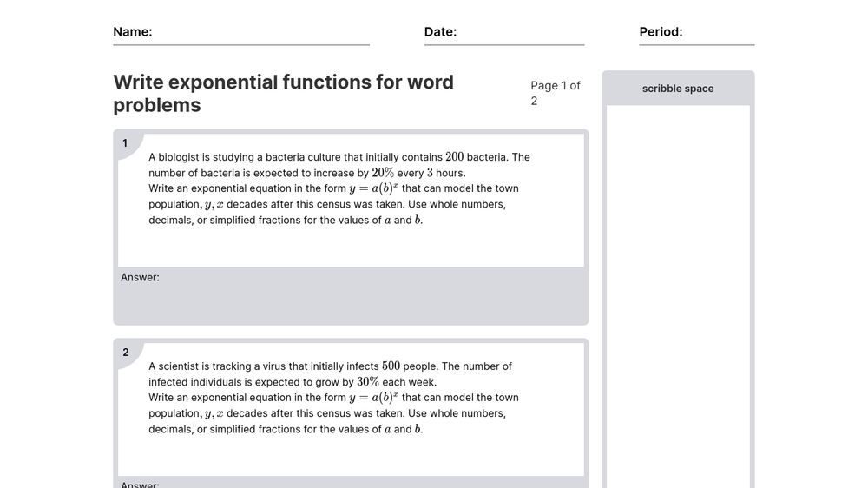Click the question 1 number badge
This screenshot has height=488, width=868.
pyautogui.click(x=125, y=143)
